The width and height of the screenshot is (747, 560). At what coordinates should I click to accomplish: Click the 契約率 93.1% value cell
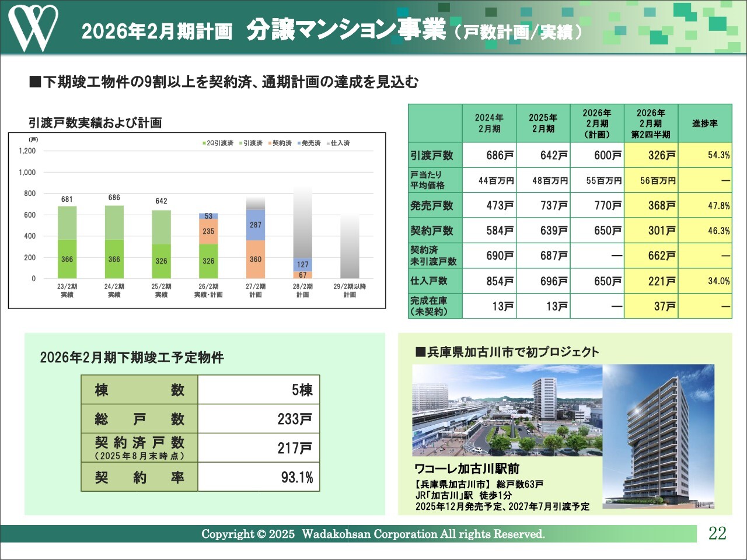coord(259,477)
